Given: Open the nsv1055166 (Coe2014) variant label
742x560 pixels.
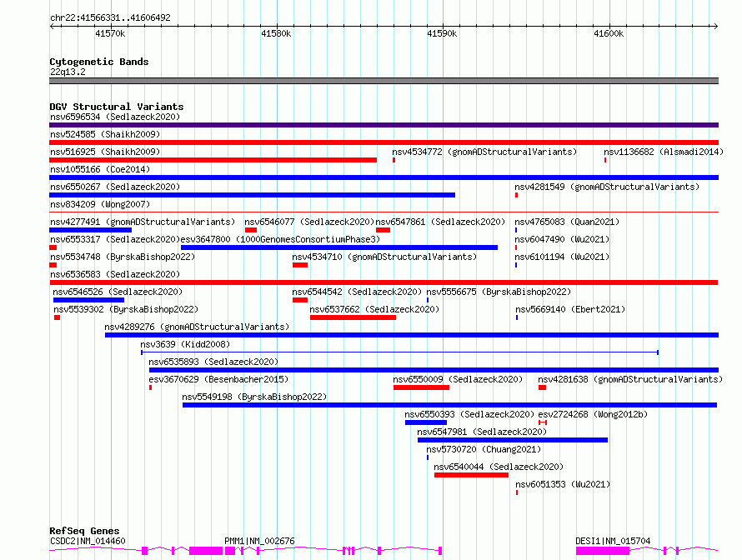Looking at the screenshot, I should point(100,169).
